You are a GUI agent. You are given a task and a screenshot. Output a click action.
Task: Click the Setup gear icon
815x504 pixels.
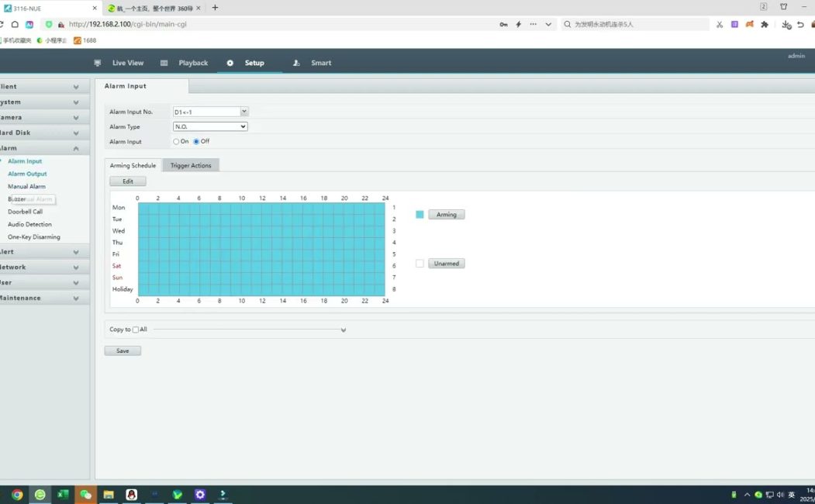pyautogui.click(x=230, y=63)
